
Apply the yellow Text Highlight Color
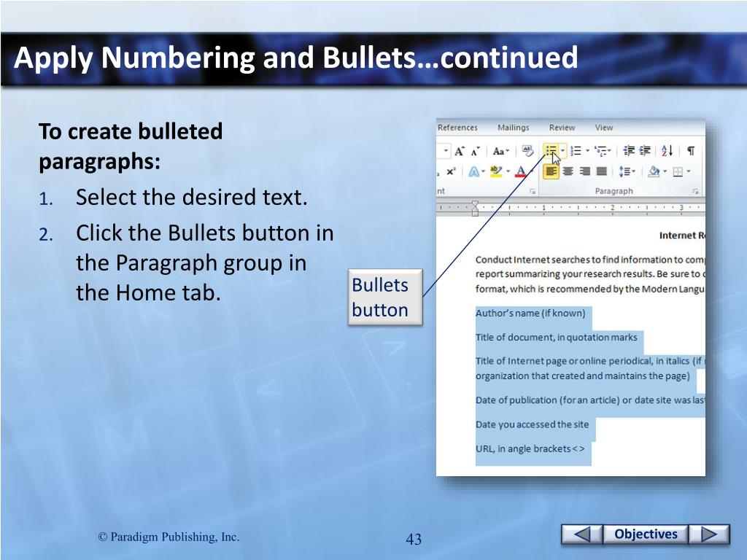[x=496, y=171]
